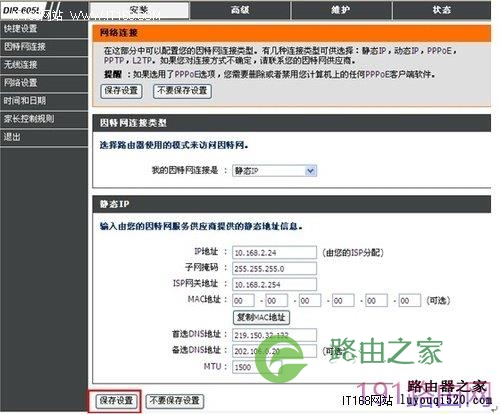Screen dimensions: 500x414
Task: Click the first MAC地址 octet box
Action: coord(243,301)
